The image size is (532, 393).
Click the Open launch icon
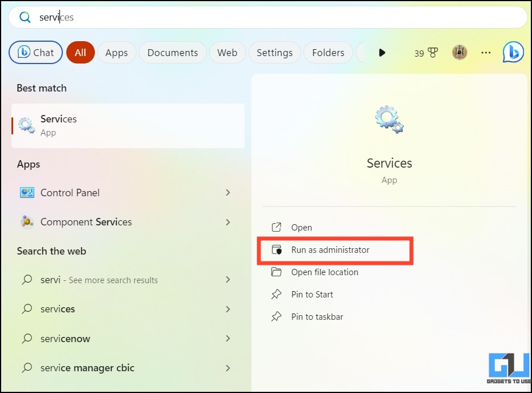[277, 227]
